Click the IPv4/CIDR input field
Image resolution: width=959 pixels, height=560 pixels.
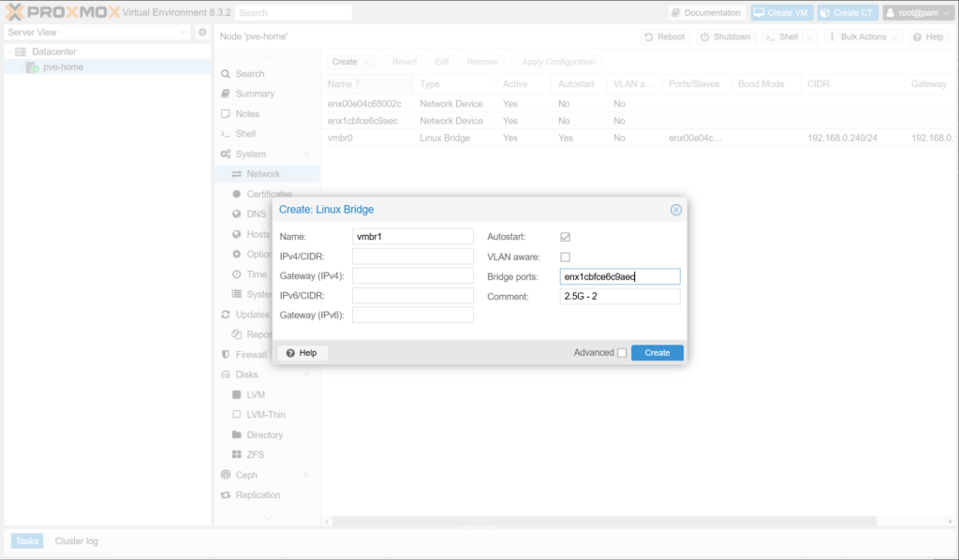(x=412, y=257)
